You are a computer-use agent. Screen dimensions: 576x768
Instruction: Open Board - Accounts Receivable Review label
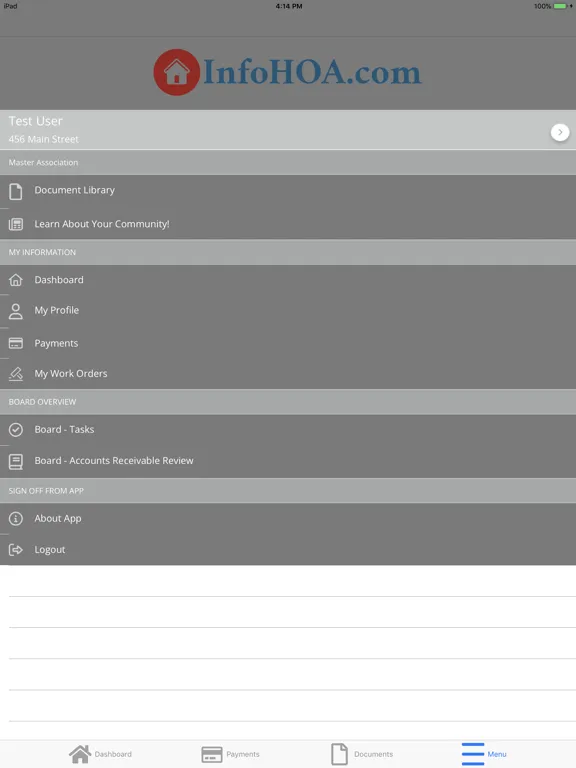[114, 460]
